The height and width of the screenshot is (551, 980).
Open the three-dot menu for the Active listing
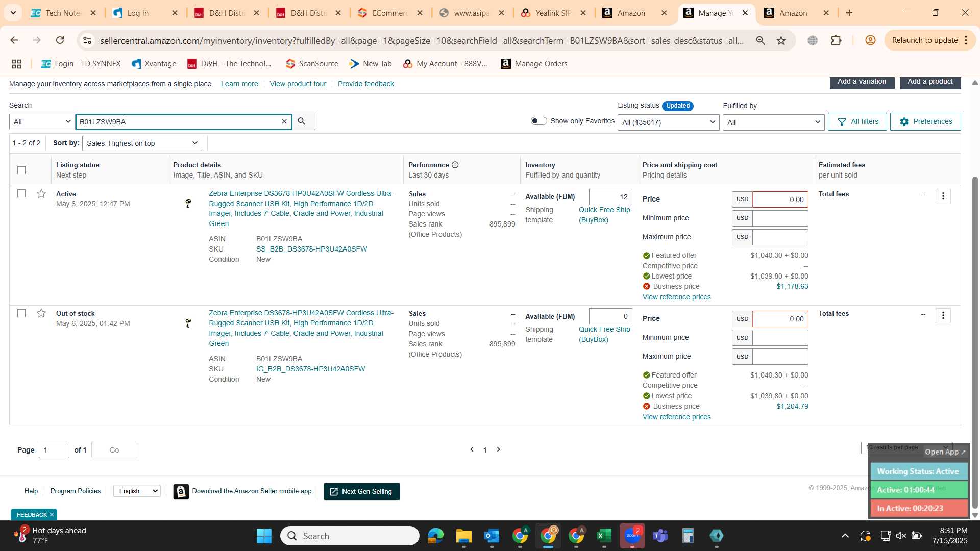tap(943, 196)
